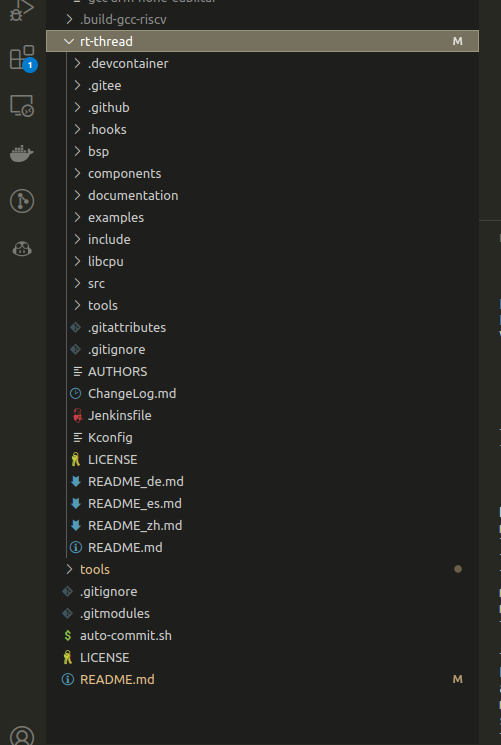Image resolution: width=501 pixels, height=745 pixels.
Task: Expand the .devcontainer folder
Action: coord(77,63)
